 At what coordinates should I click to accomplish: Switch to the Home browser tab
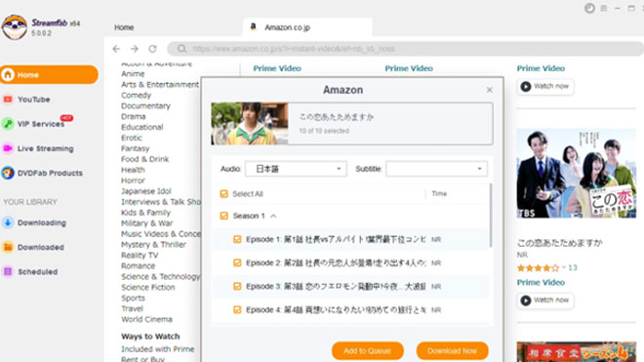coord(124,27)
